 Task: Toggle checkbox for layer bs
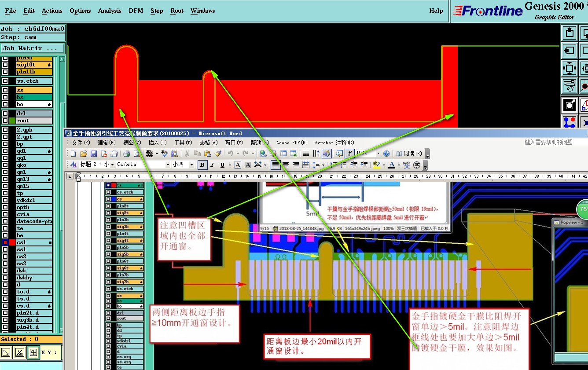pyautogui.click(x=5, y=97)
